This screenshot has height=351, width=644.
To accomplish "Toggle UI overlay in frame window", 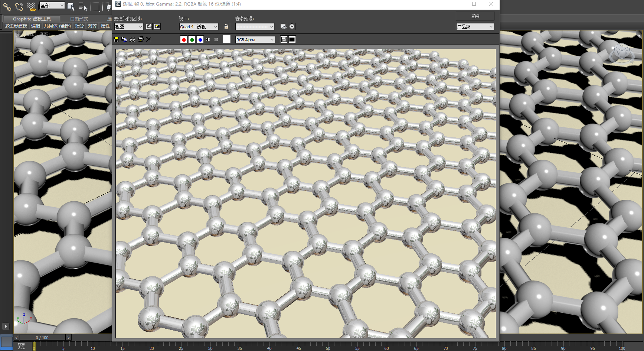I will click(284, 40).
